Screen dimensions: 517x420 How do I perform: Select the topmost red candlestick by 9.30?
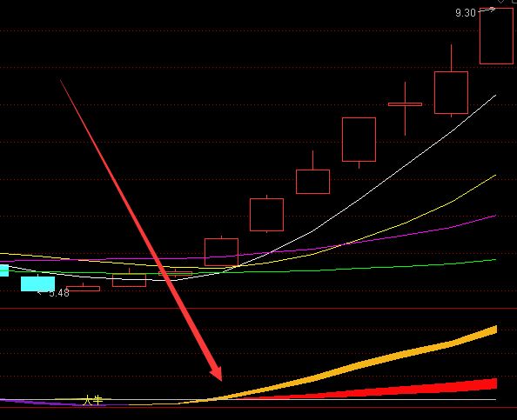[496, 36]
